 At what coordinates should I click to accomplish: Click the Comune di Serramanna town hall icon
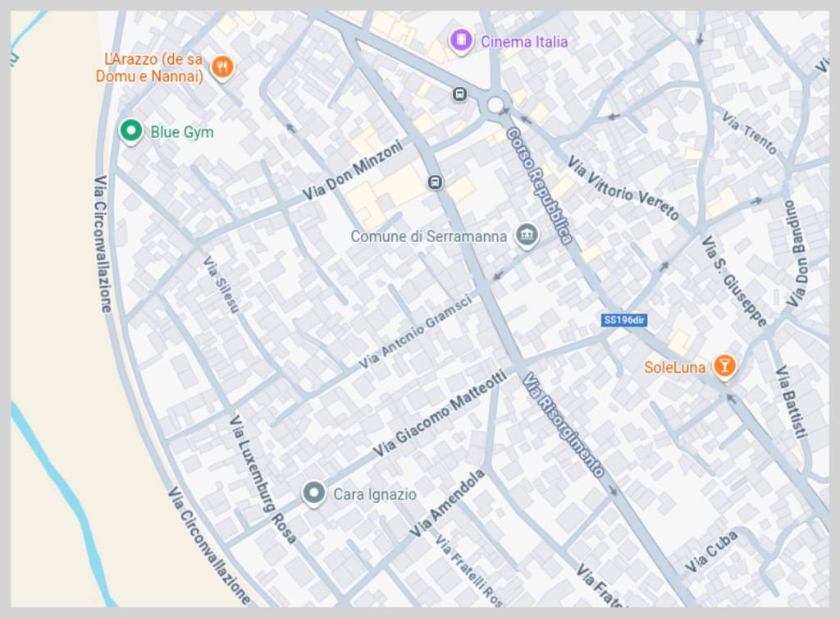(527, 236)
